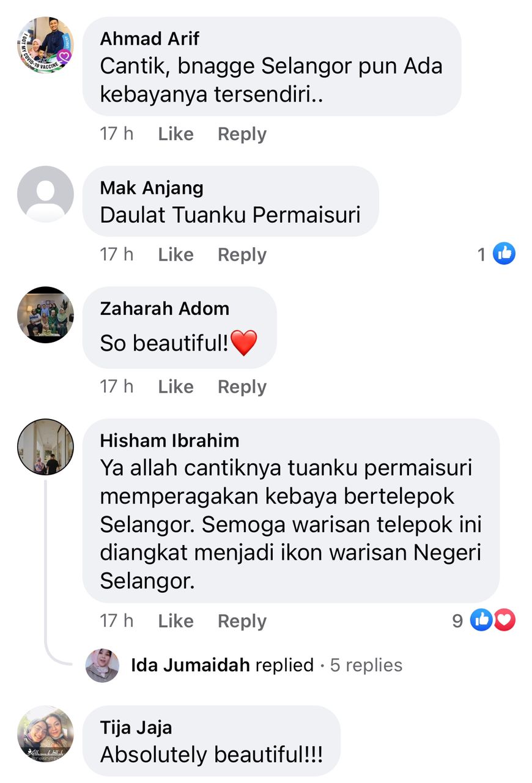This screenshot has width=532, height=783.
Task: Open the thumbs-up reaction on Mak Anjang's comment
Action: point(497,253)
